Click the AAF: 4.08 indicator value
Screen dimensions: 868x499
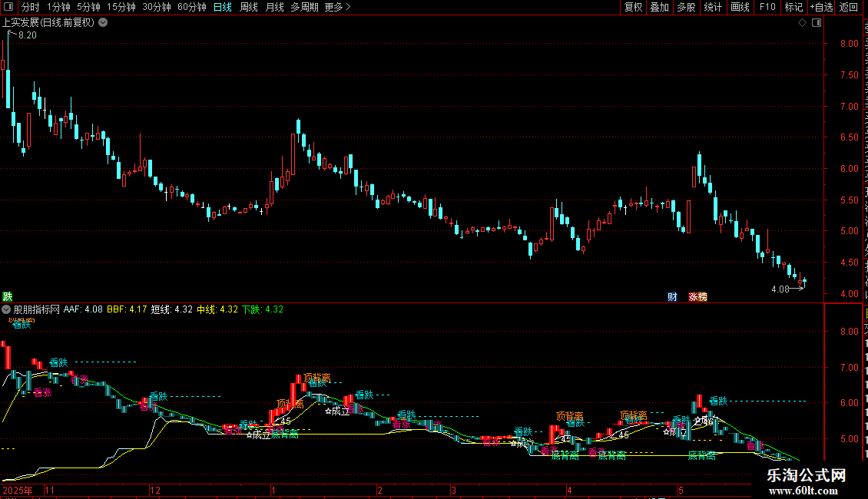83,309
